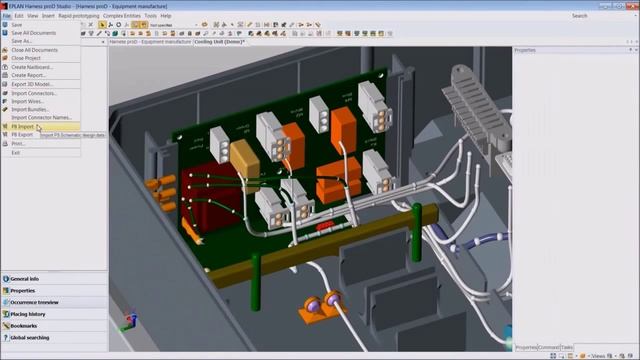640x360 pixels.
Task: Open the Edit menu
Action: coord(19,16)
